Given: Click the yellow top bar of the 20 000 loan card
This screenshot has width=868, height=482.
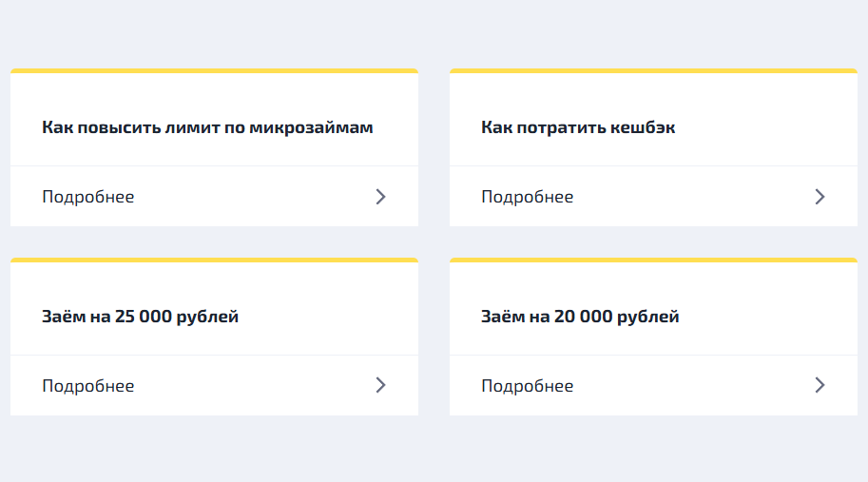Looking at the screenshot, I should [x=653, y=260].
